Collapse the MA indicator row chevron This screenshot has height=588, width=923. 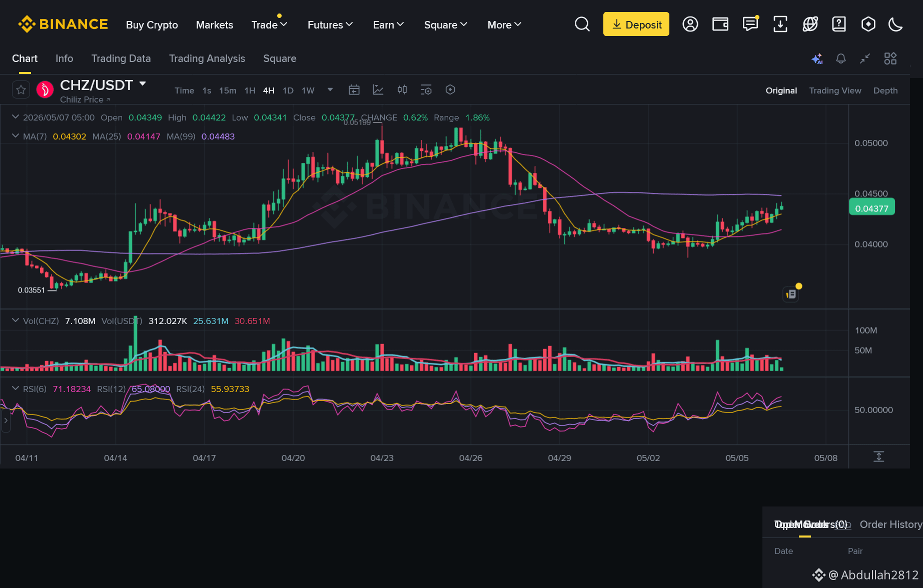click(x=16, y=136)
